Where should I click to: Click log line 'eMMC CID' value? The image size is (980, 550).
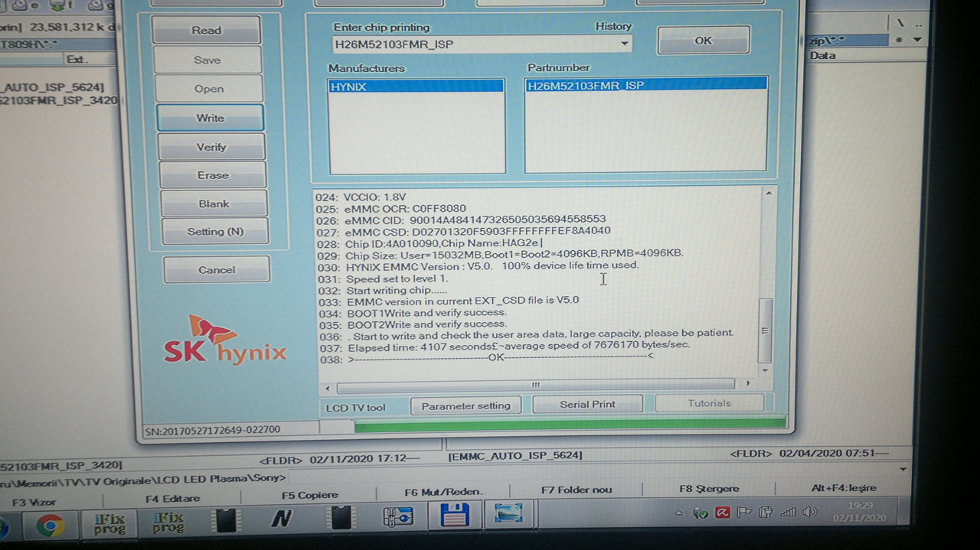click(x=508, y=220)
